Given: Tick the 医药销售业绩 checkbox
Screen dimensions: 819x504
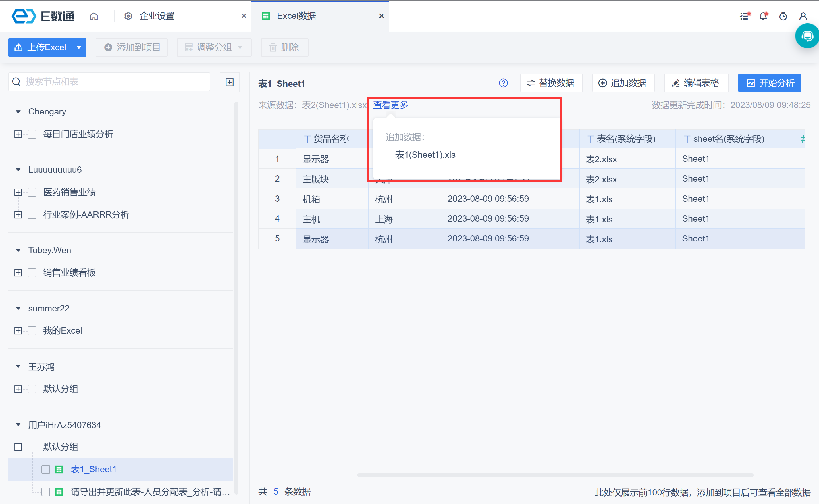Looking at the screenshot, I should click(x=32, y=192).
